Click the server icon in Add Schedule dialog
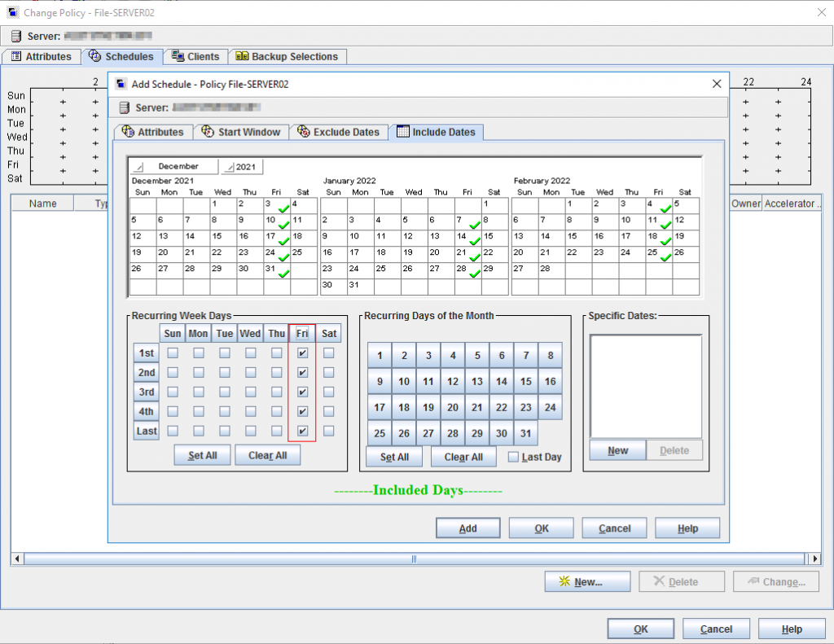The width and height of the screenshot is (834, 644). pos(125,107)
